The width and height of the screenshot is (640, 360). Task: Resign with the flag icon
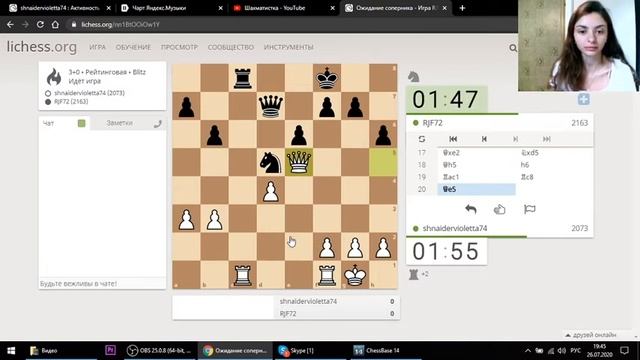(529, 209)
